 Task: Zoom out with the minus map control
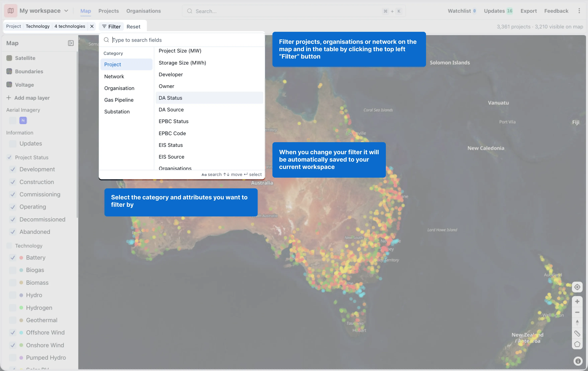(577, 312)
